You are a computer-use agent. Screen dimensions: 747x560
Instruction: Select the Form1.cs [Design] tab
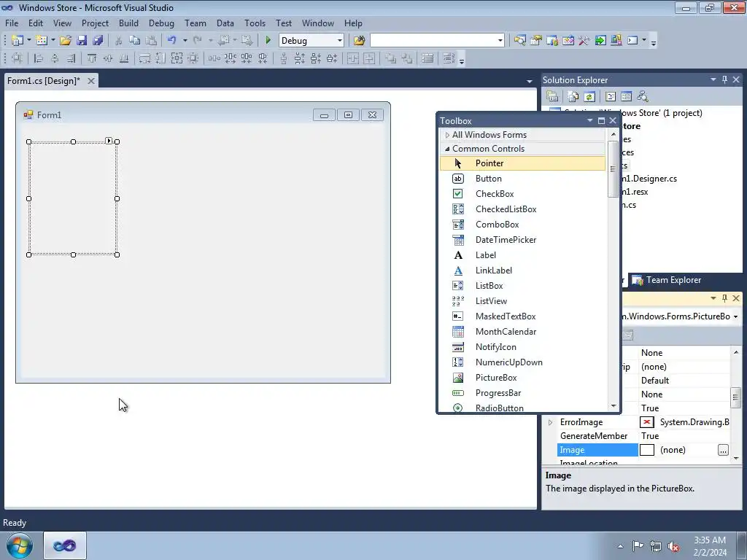point(44,81)
